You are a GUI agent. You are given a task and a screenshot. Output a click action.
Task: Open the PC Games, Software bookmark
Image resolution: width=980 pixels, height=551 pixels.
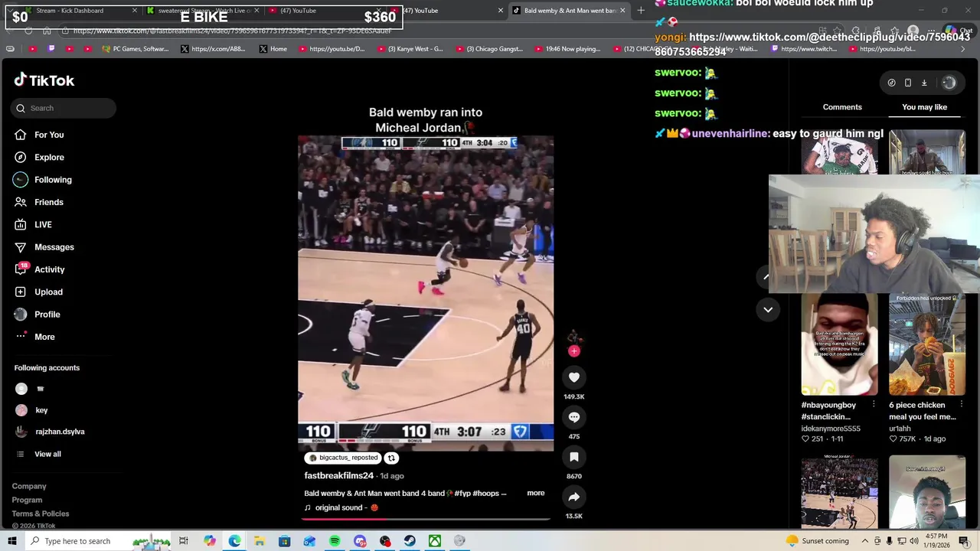(x=136, y=49)
